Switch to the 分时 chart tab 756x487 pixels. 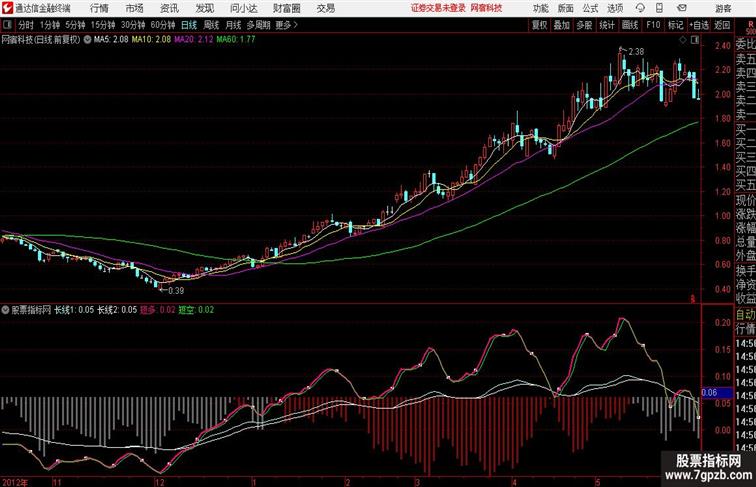tap(26, 25)
